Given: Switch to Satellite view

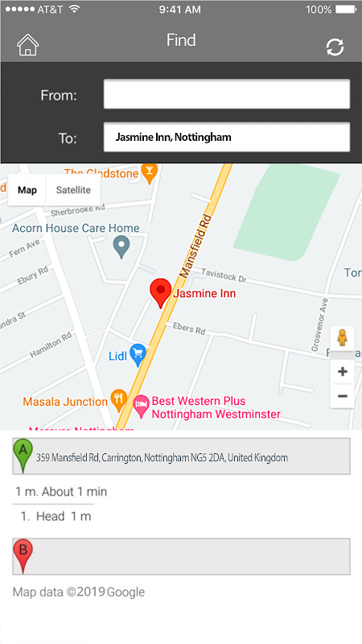Looking at the screenshot, I should [73, 190].
